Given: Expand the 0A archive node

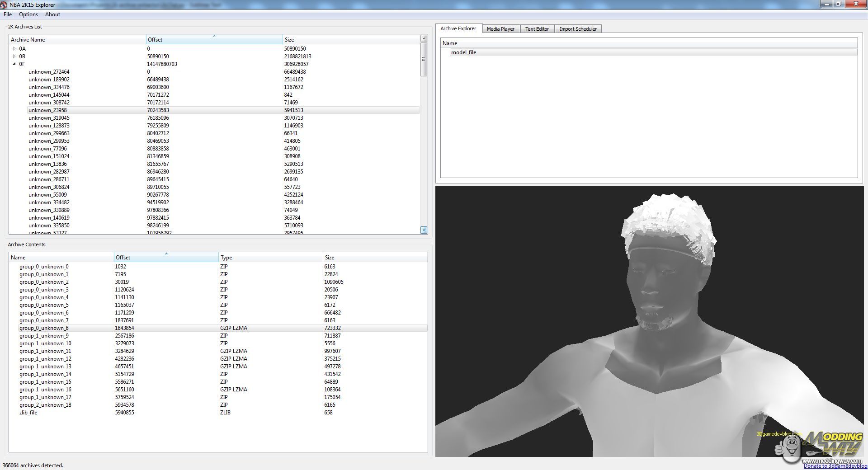Looking at the screenshot, I should point(14,49).
